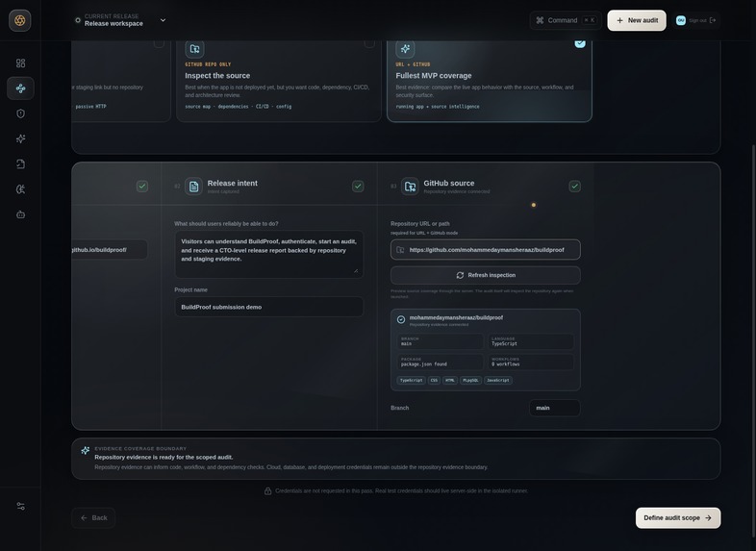Open the settings sliders icon at sidebar bottom
The image size is (756, 551).
tap(21, 506)
